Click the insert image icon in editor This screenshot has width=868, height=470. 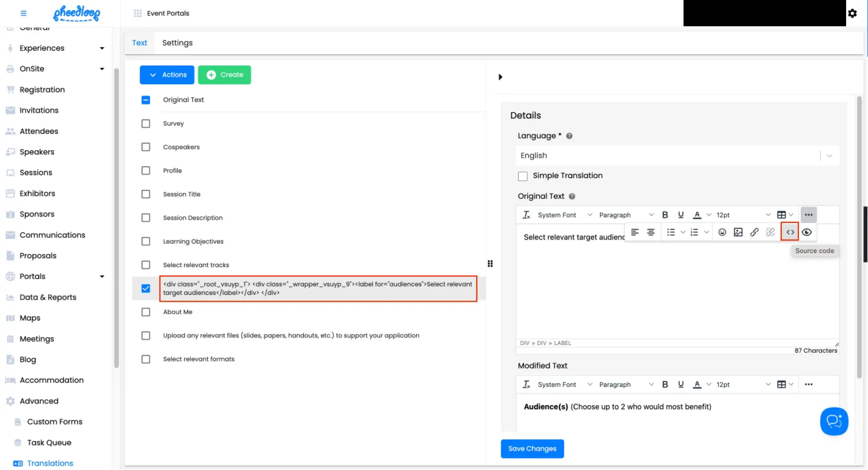[x=738, y=232]
